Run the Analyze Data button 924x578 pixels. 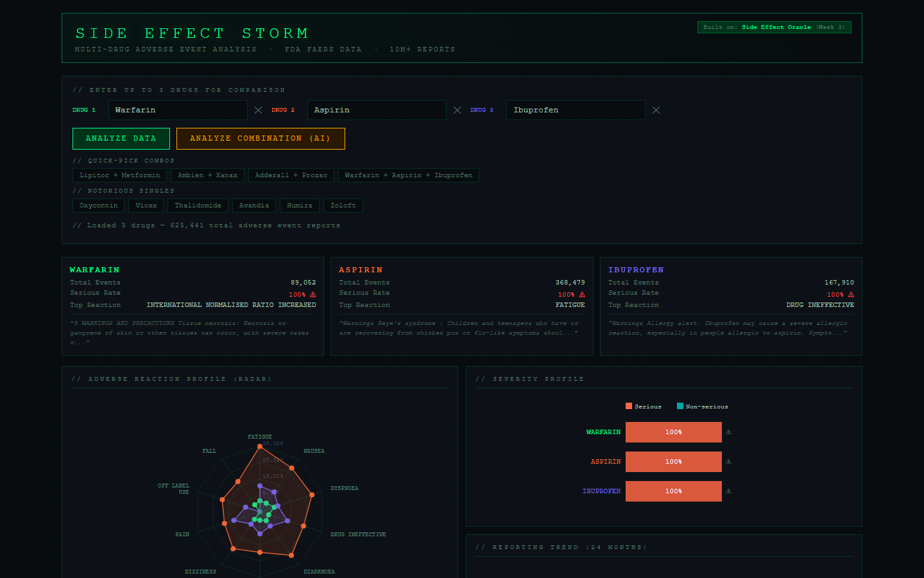coord(121,139)
